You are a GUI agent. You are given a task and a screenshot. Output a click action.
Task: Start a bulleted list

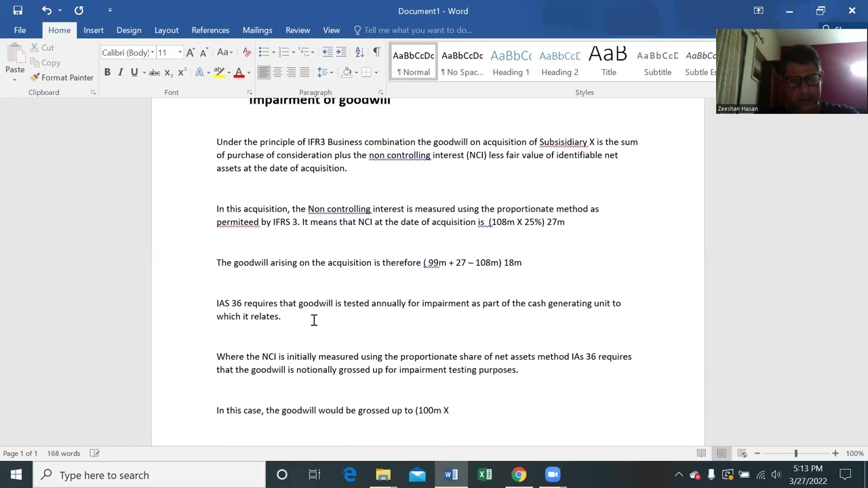coord(264,52)
